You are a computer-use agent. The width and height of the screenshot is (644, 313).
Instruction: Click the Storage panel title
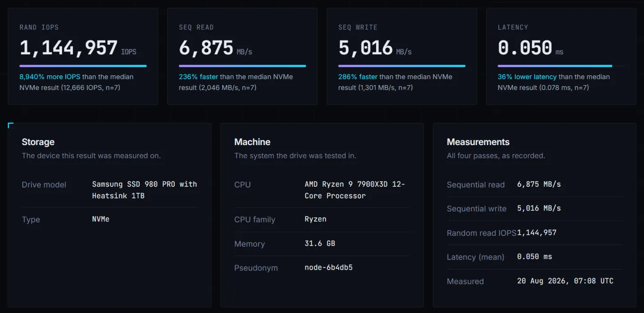38,142
